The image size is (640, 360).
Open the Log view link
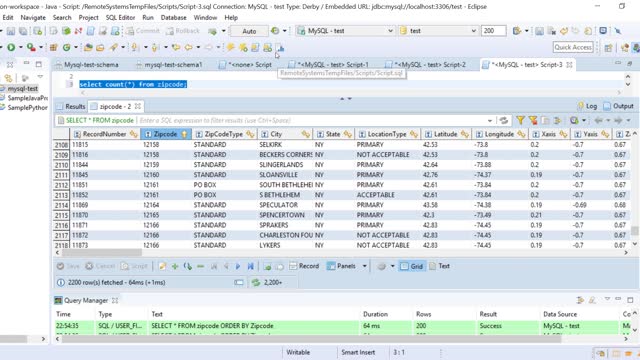coord(587,106)
